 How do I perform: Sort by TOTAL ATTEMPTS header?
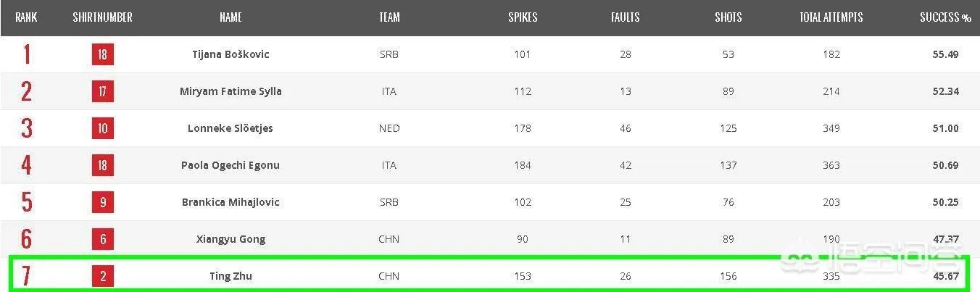pos(831,17)
